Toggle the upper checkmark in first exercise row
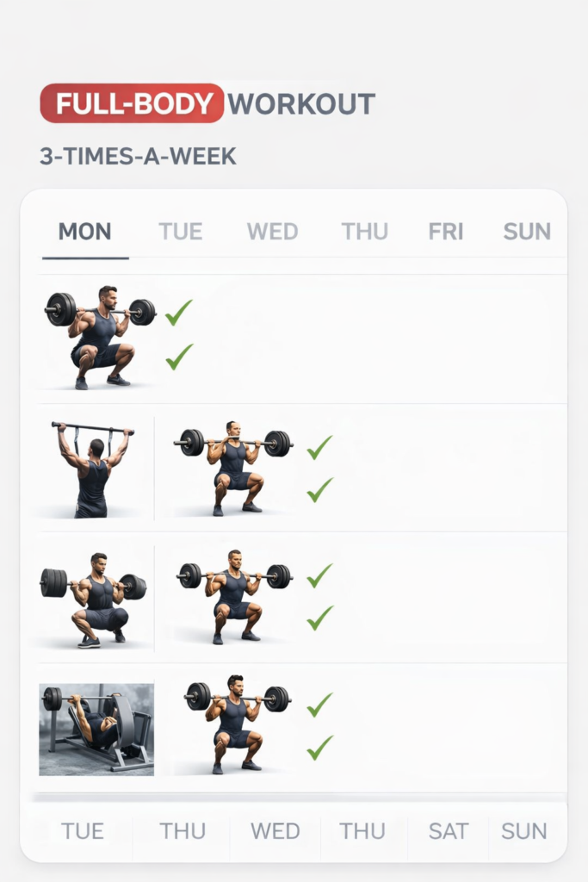 179,313
